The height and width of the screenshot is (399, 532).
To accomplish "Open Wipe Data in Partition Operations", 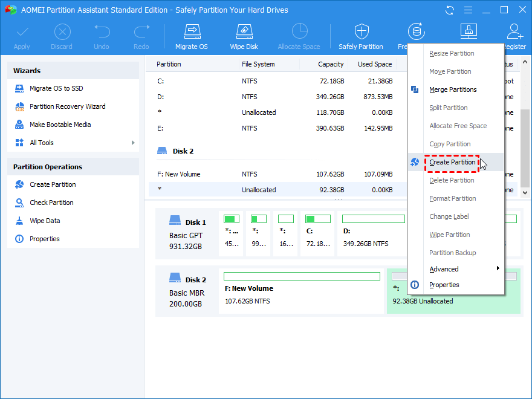I will (45, 221).
